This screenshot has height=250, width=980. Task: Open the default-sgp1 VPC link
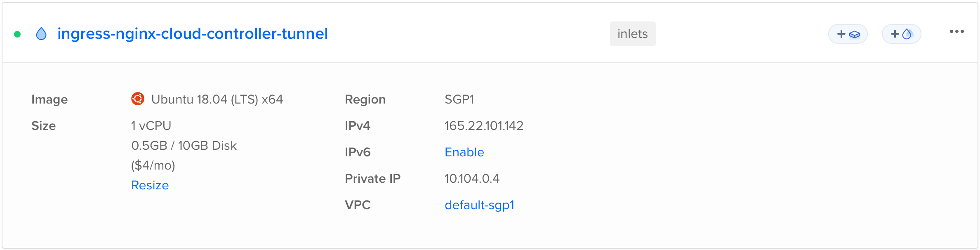click(479, 205)
